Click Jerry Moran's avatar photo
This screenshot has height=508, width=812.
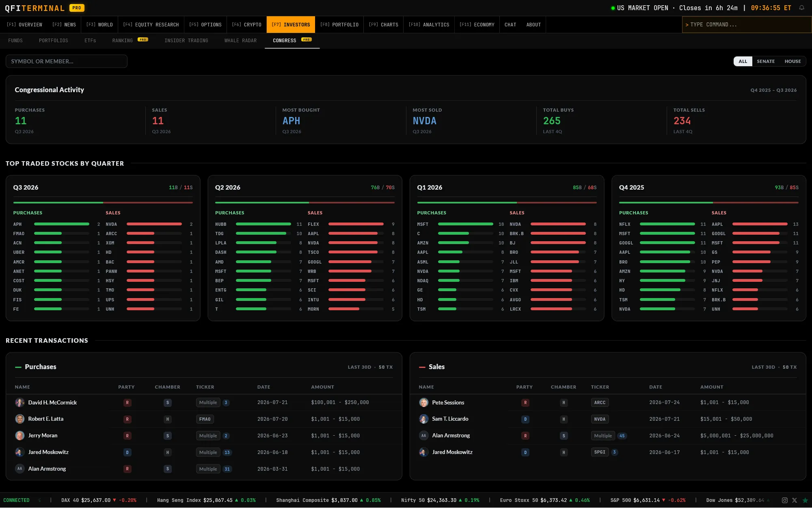click(19, 436)
